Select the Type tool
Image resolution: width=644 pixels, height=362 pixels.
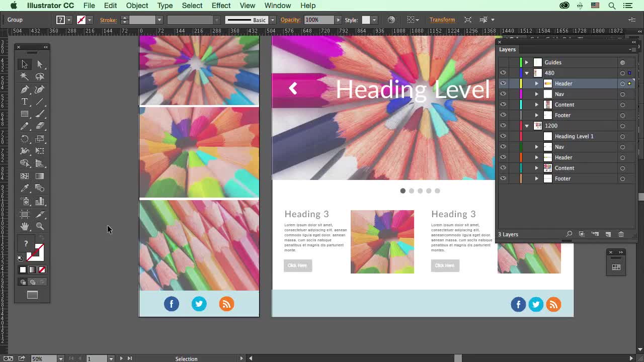coord(25,102)
